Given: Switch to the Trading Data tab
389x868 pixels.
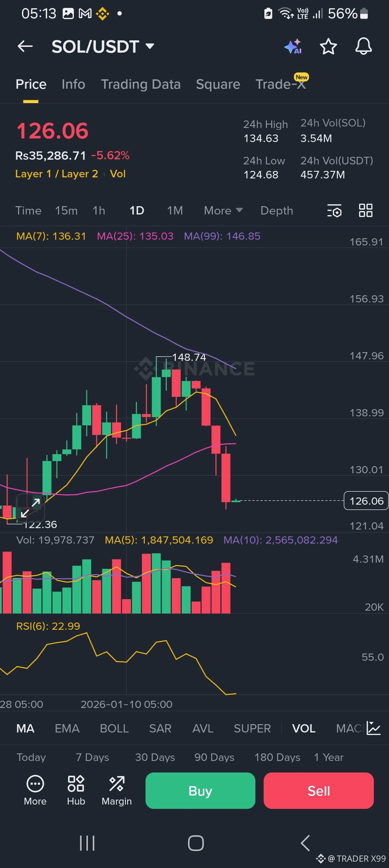Looking at the screenshot, I should click(141, 84).
